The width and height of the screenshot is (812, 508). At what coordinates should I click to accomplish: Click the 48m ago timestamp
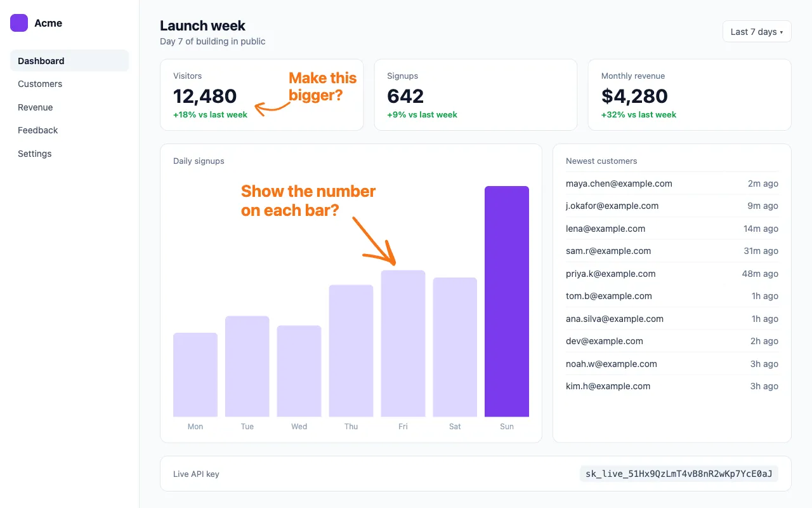click(x=760, y=274)
